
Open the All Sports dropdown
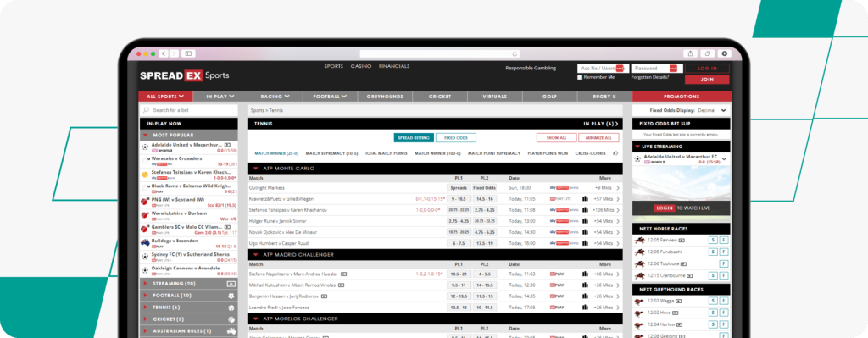[x=165, y=97]
